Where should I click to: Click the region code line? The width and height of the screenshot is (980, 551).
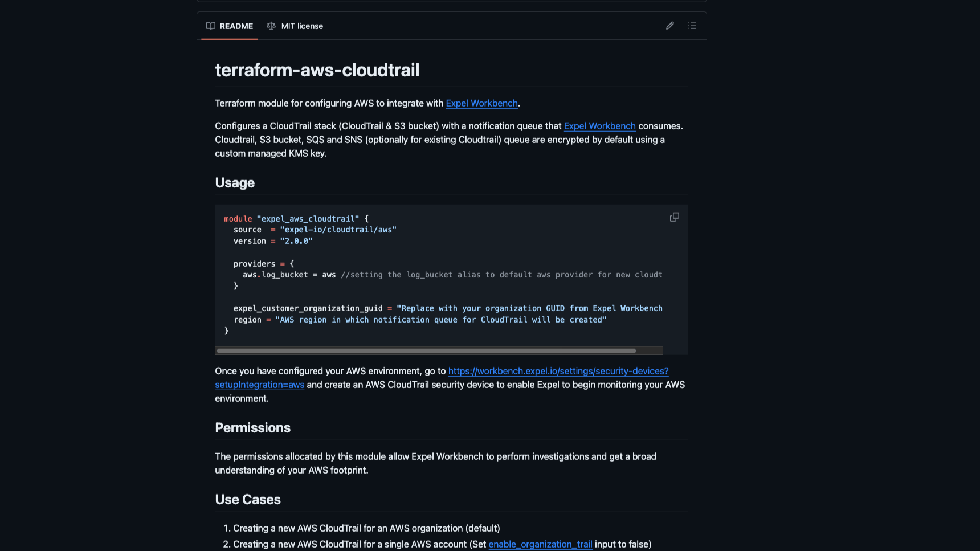point(420,320)
